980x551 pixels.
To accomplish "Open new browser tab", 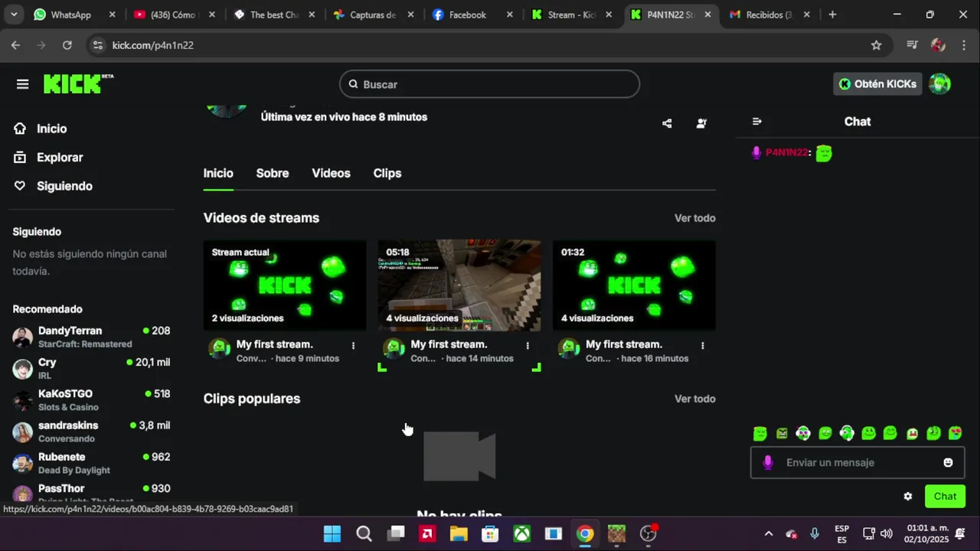I will [x=832, y=15].
